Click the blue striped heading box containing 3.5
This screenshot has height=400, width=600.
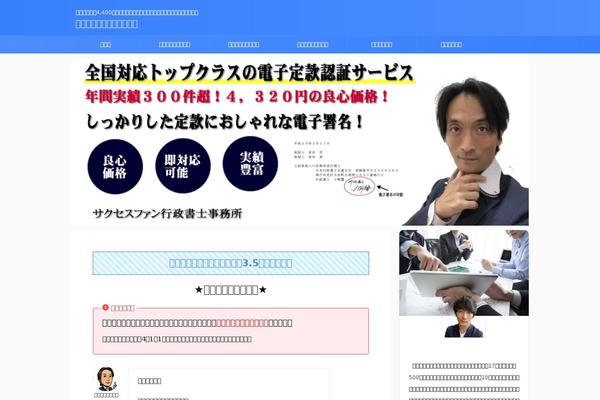[231, 263]
